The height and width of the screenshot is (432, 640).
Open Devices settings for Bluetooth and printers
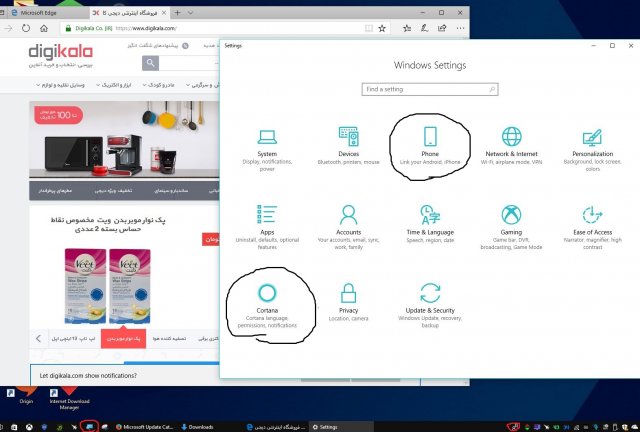[x=348, y=146]
